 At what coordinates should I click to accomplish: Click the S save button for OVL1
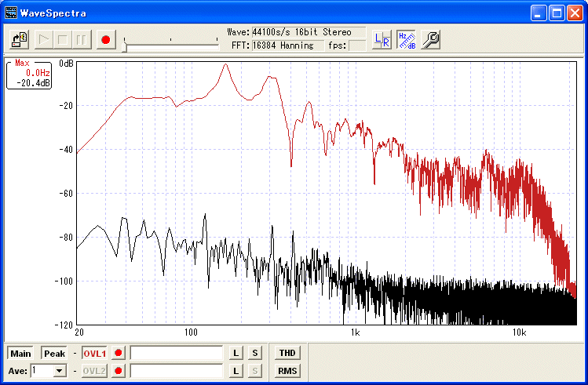254,354
